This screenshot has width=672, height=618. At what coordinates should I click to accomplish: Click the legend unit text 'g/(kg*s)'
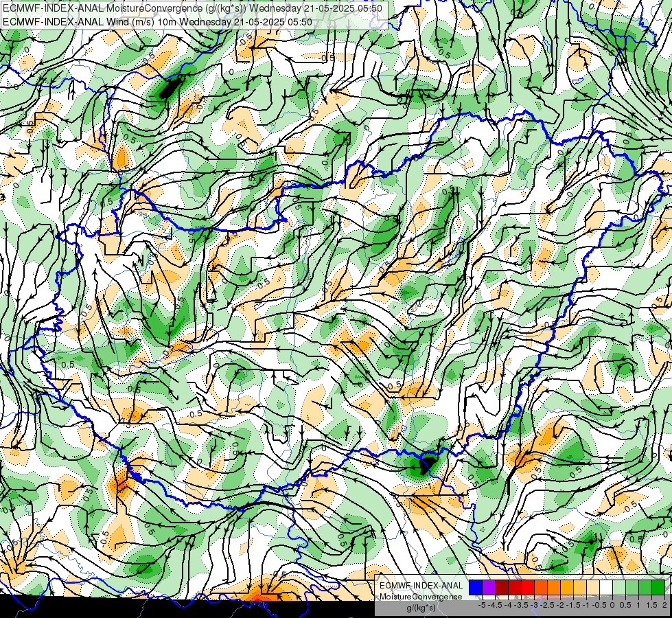point(421,608)
